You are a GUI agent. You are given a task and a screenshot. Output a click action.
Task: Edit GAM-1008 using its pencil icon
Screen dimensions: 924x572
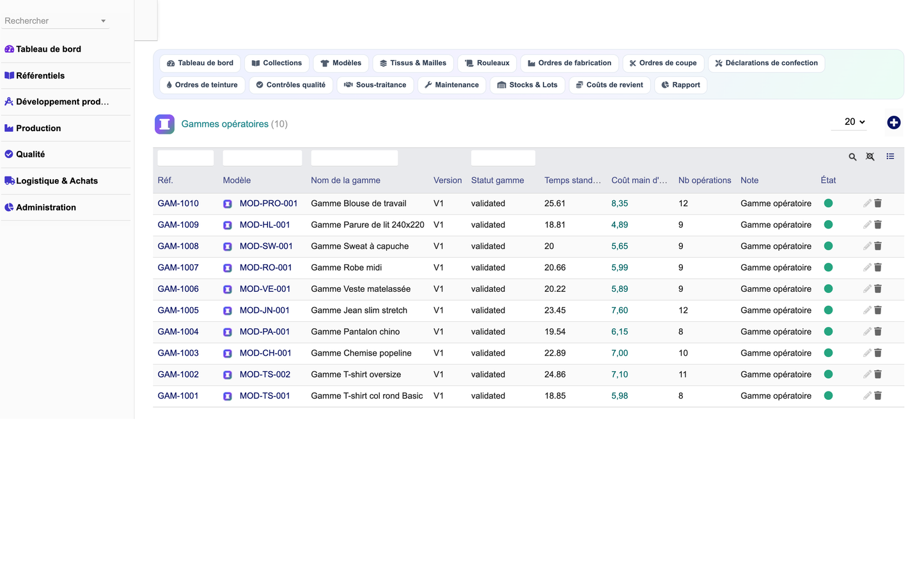click(867, 246)
